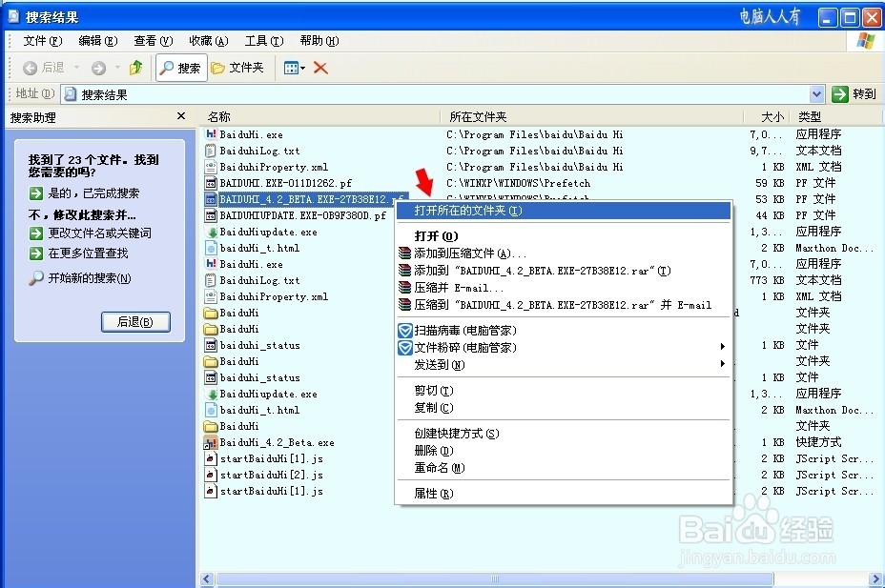Screen dimensions: 885x588
Task: Expand the 文件粉碎(电脑管家) submenu
Action: (x=564, y=347)
